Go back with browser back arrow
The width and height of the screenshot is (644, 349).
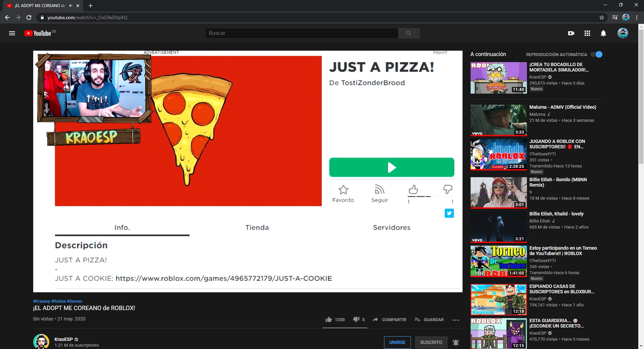(7, 17)
